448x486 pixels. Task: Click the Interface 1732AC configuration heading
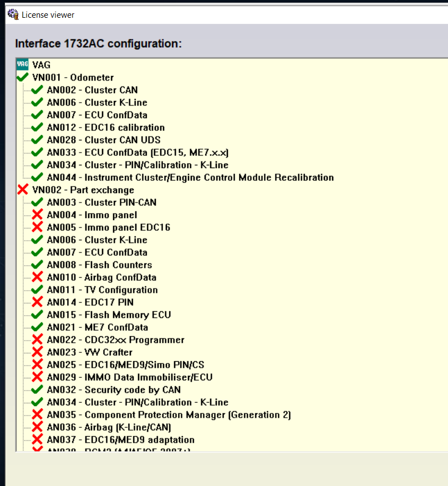[x=98, y=43]
